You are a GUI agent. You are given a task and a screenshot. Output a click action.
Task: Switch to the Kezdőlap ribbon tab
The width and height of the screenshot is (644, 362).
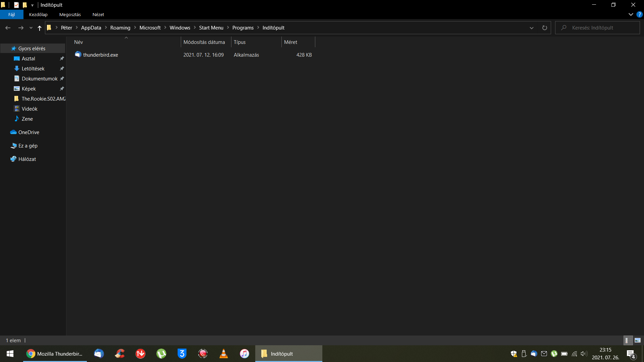coord(38,15)
